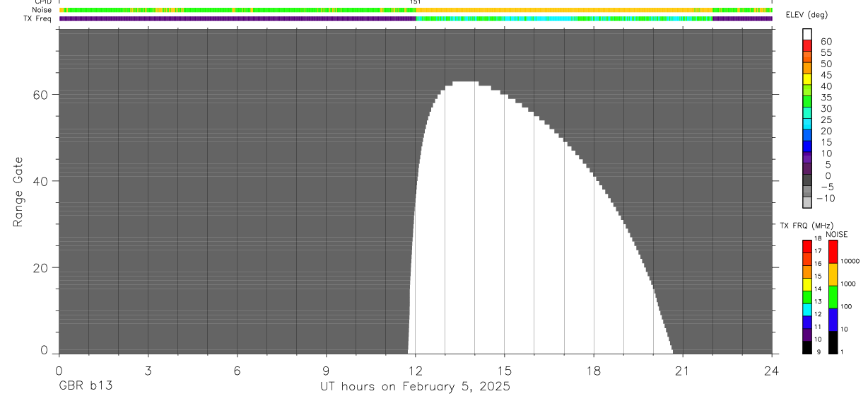868x401 pixels.
Task: Select the 'GBR b13' radar label
Action: (85, 387)
